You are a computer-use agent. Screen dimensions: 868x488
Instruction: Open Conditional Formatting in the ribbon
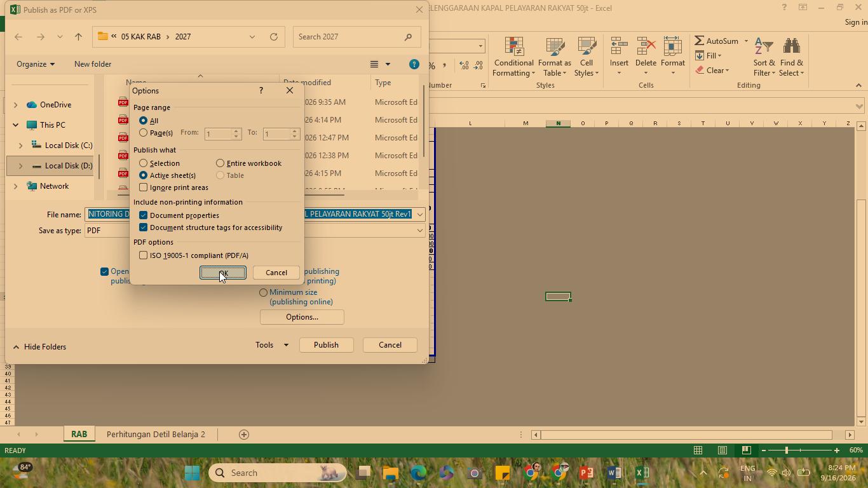[x=513, y=57]
